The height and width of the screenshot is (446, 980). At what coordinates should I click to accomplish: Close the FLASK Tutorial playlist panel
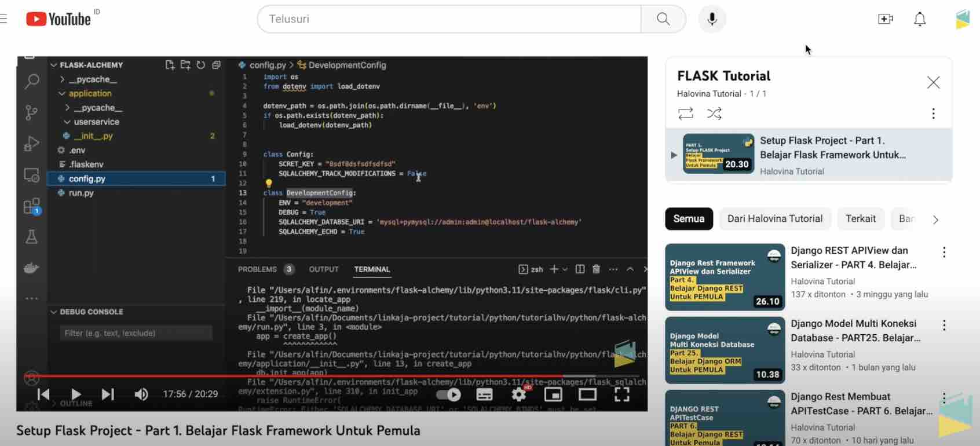(933, 82)
